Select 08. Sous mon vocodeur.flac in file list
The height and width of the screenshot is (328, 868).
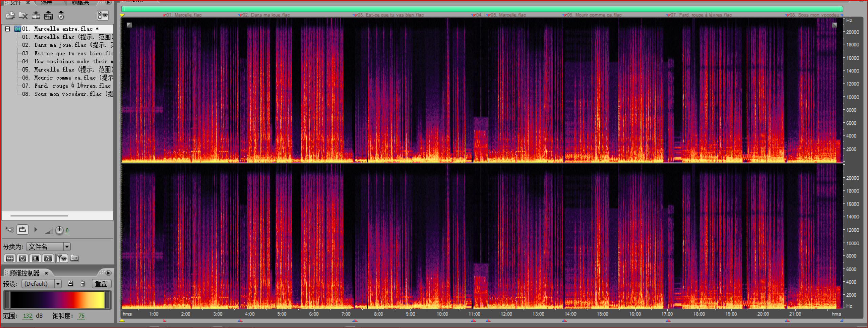67,94
